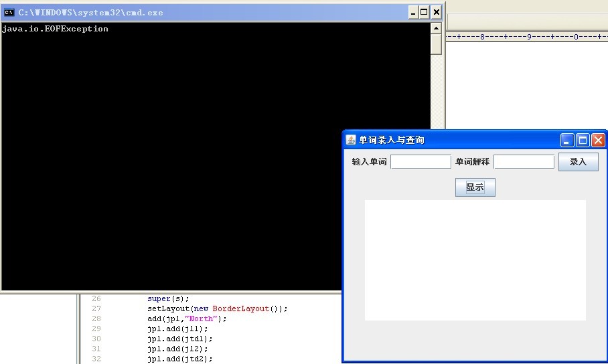Click line number 27 in editor gutter
Screen dimensions: 608x364
pos(96,309)
